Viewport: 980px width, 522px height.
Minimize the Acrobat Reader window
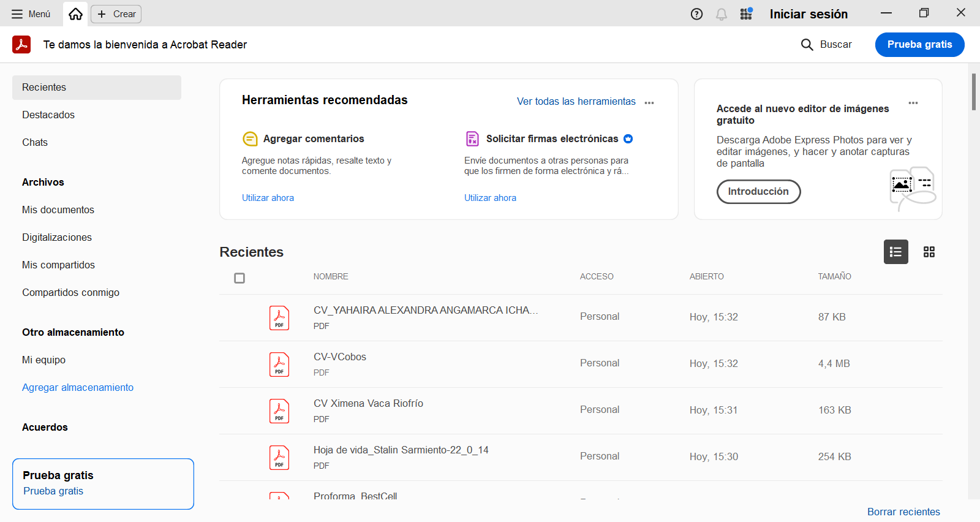886,13
